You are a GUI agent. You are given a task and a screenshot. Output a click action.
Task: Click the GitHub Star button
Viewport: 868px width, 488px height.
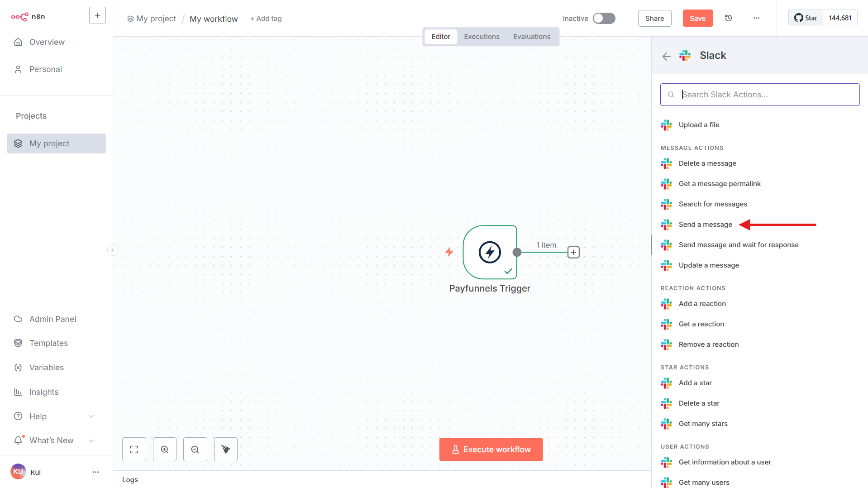tap(806, 18)
